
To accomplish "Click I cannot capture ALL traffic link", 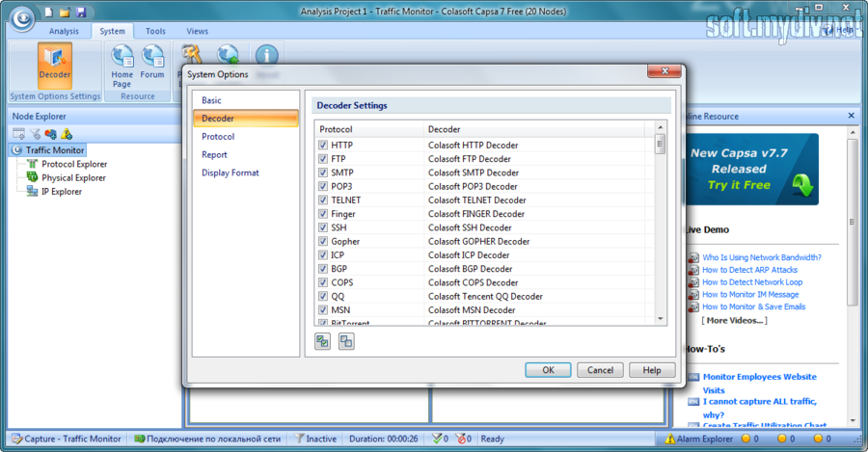I will (x=760, y=409).
